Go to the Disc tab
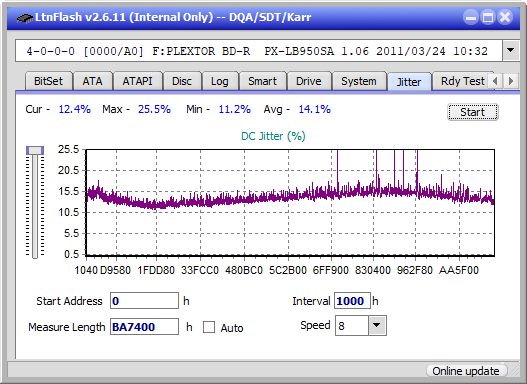Image resolution: width=527 pixels, height=384 pixels. (182, 81)
